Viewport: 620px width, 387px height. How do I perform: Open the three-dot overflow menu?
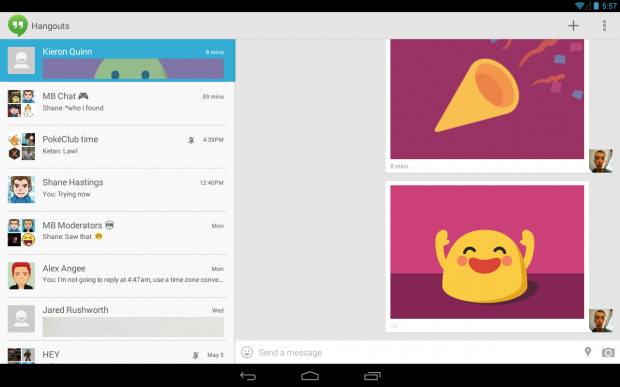604,26
